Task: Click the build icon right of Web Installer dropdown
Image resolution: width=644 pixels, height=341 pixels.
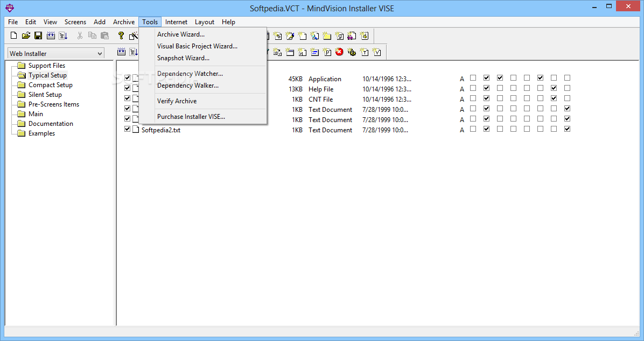Action: pyautogui.click(x=121, y=52)
